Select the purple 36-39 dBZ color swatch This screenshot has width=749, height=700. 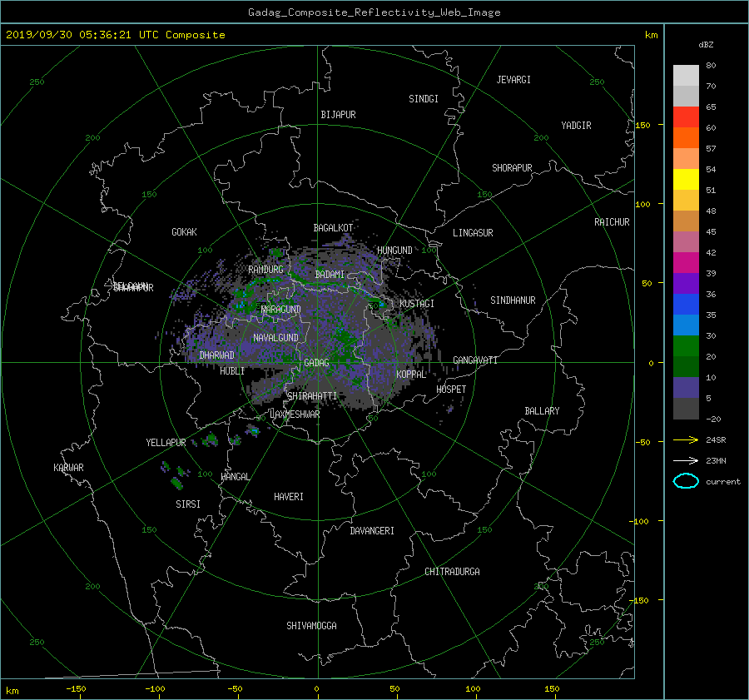(x=686, y=283)
